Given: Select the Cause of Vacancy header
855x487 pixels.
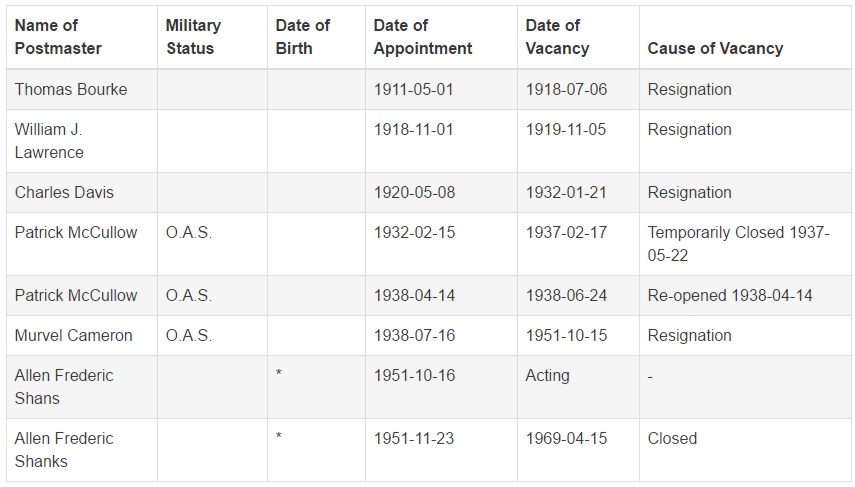Looking at the screenshot, I should coord(715,49).
